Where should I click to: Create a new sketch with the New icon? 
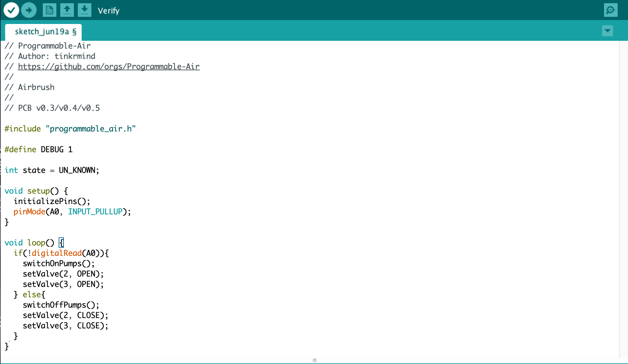(x=50, y=10)
